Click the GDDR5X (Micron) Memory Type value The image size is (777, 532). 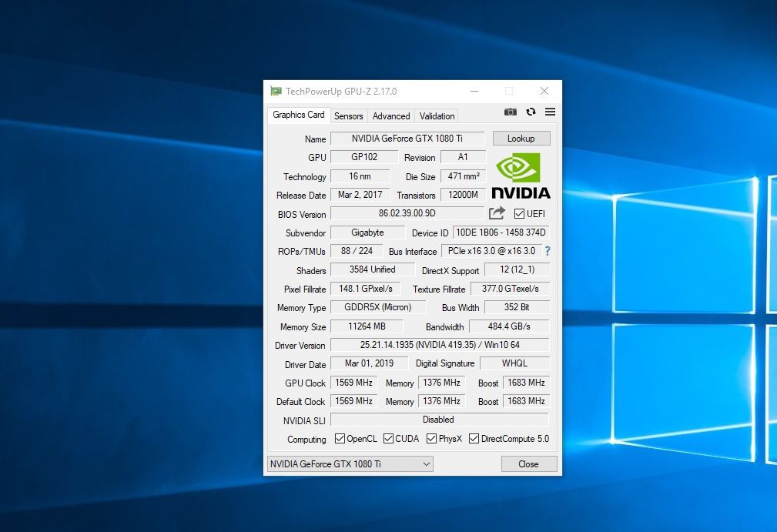click(x=378, y=307)
